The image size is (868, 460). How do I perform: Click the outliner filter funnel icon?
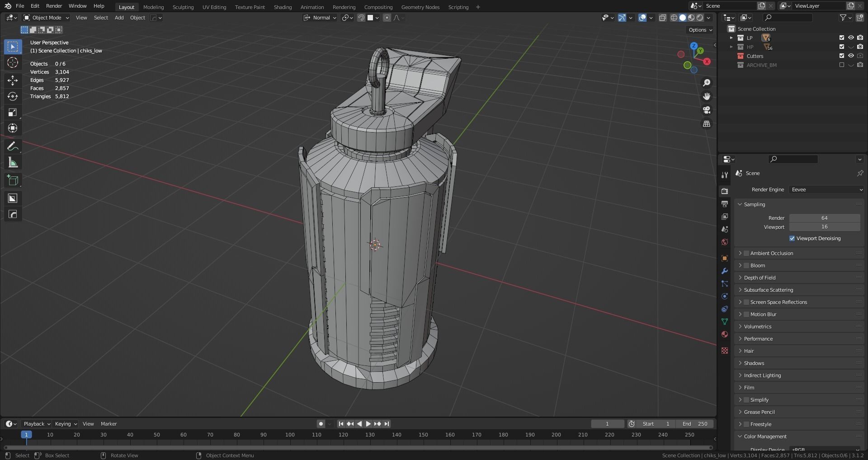click(x=843, y=18)
